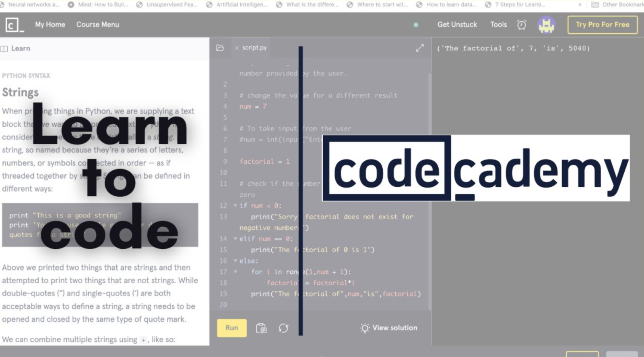Collapse the 'if num < 0' code fold arrow
The width and height of the screenshot is (644, 357).
(x=235, y=206)
